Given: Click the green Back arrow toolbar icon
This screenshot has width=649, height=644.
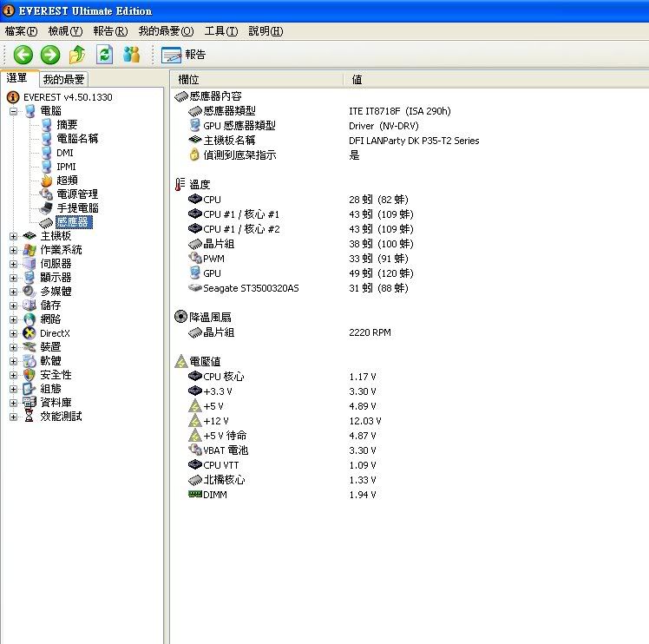Looking at the screenshot, I should pos(23,55).
